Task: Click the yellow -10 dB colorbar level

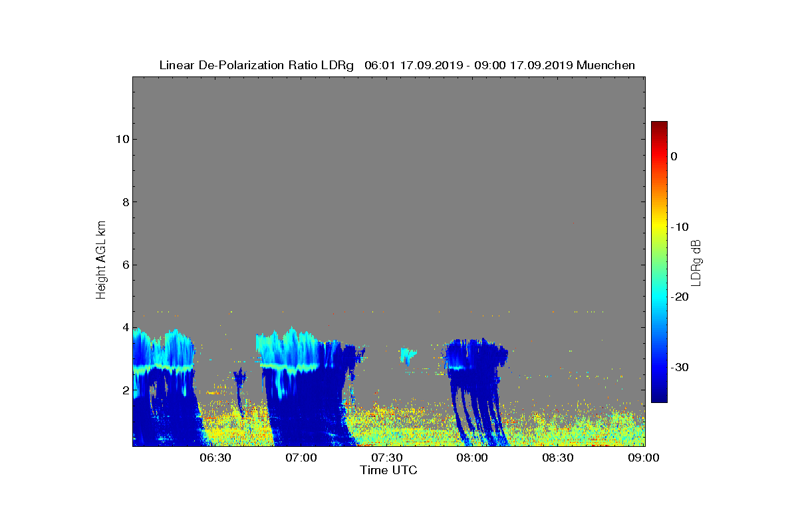Action: (659, 227)
